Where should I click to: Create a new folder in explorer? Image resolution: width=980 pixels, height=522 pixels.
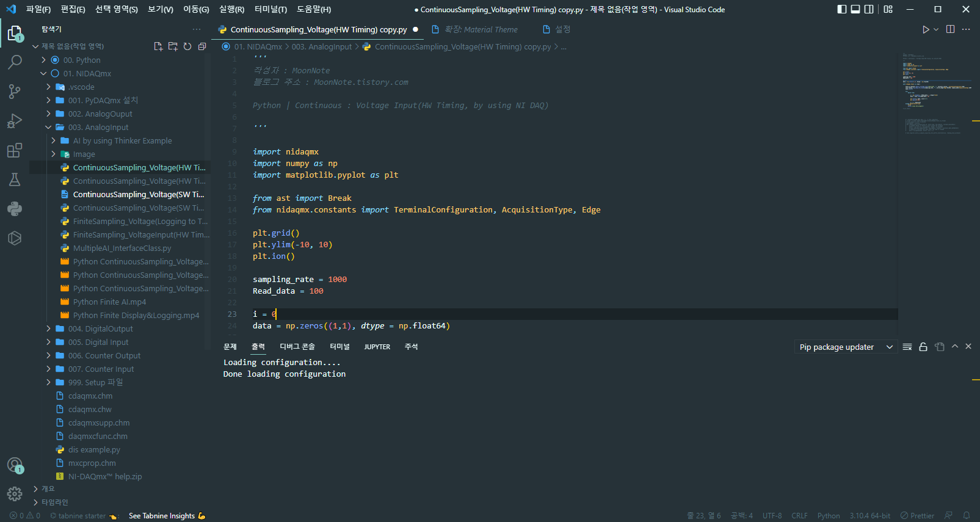click(x=173, y=46)
